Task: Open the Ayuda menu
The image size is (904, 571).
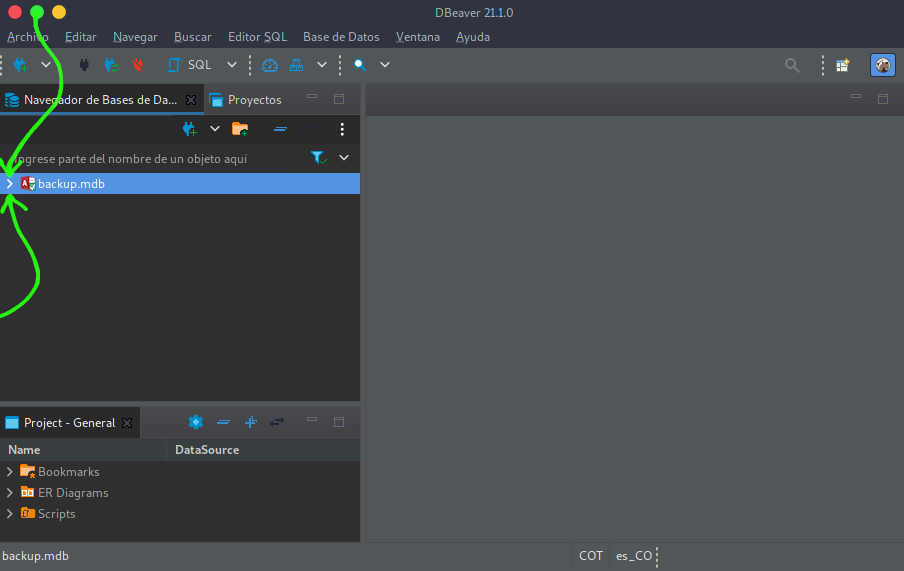Action: [x=473, y=37]
